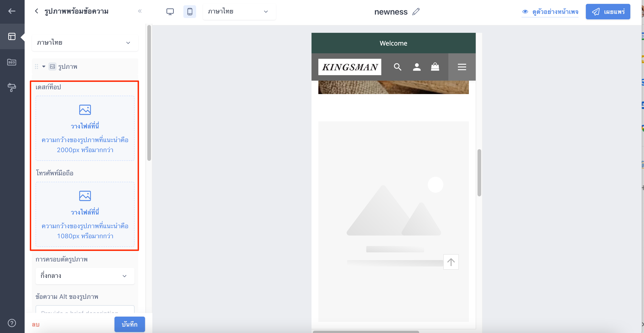Screen dimensions: 644x333
Task: Click the wood texture banner image in preview
Action: (x=393, y=87)
